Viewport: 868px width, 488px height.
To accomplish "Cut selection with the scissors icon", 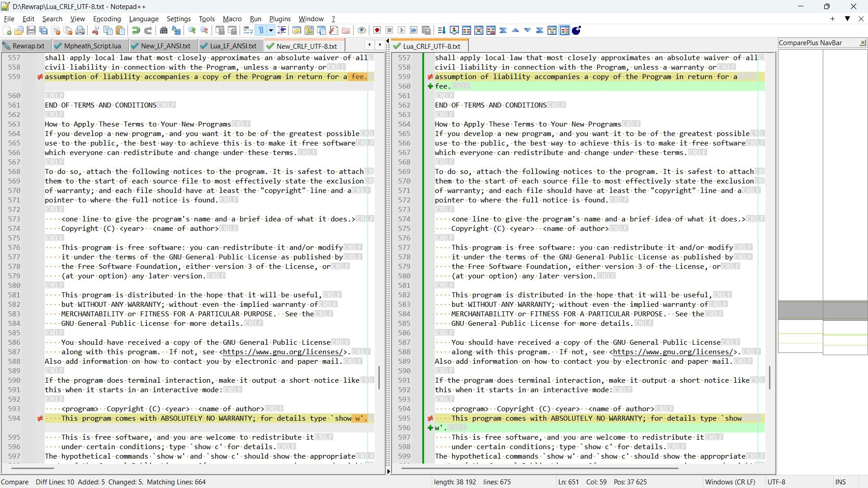I will [x=95, y=30].
